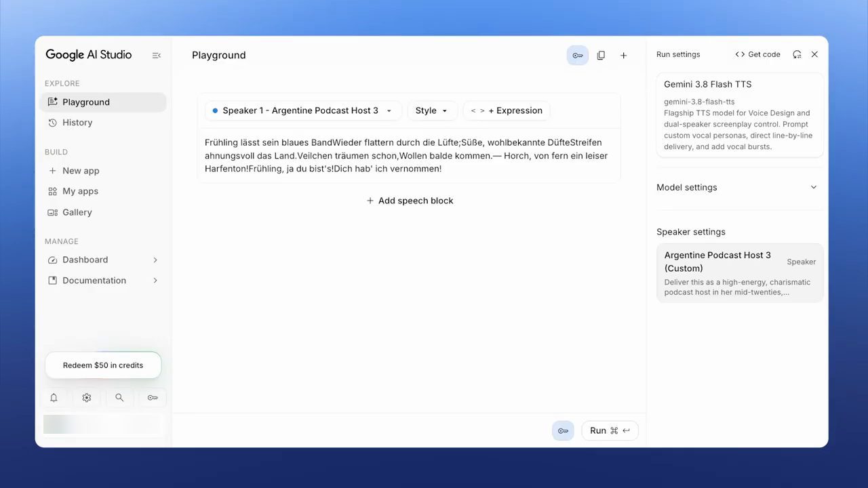This screenshot has height=488, width=868.
Task: Collapse the sidebar with the menu icon
Action: point(157,56)
